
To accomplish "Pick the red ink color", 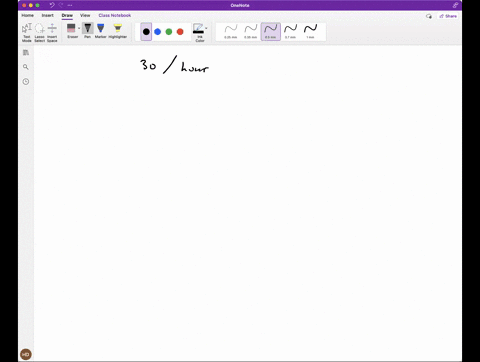I will 180,32.
